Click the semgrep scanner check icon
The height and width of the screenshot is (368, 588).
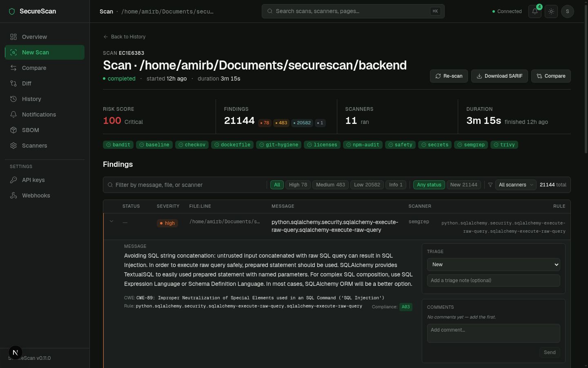pyautogui.click(x=460, y=145)
